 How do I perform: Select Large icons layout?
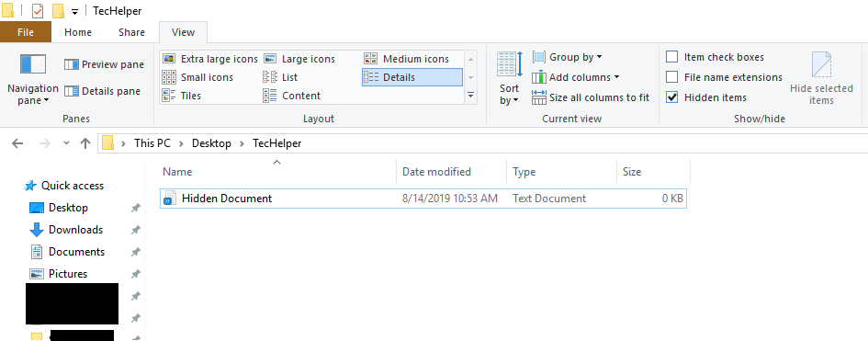click(x=299, y=59)
